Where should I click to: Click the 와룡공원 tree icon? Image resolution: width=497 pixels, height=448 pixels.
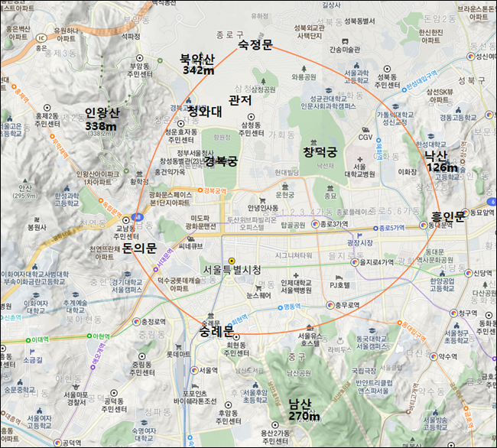point(304,69)
